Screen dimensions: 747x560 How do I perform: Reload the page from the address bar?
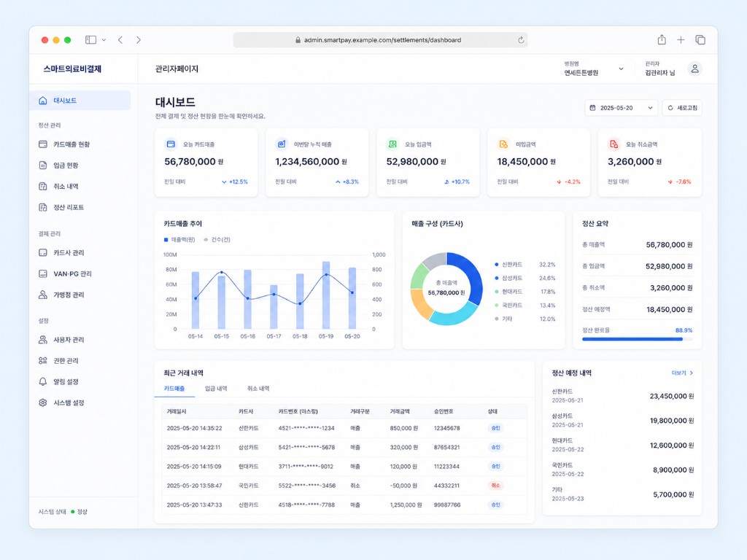(521, 40)
